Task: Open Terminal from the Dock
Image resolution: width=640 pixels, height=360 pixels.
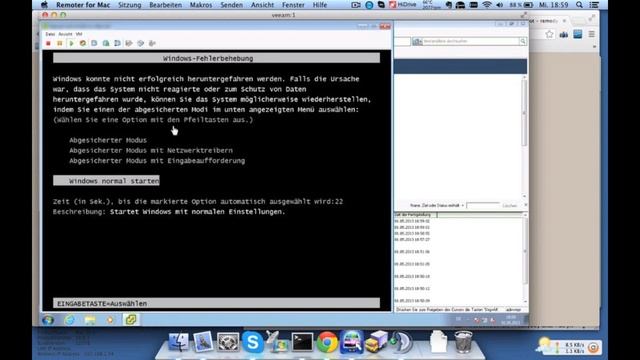Action: (302, 342)
